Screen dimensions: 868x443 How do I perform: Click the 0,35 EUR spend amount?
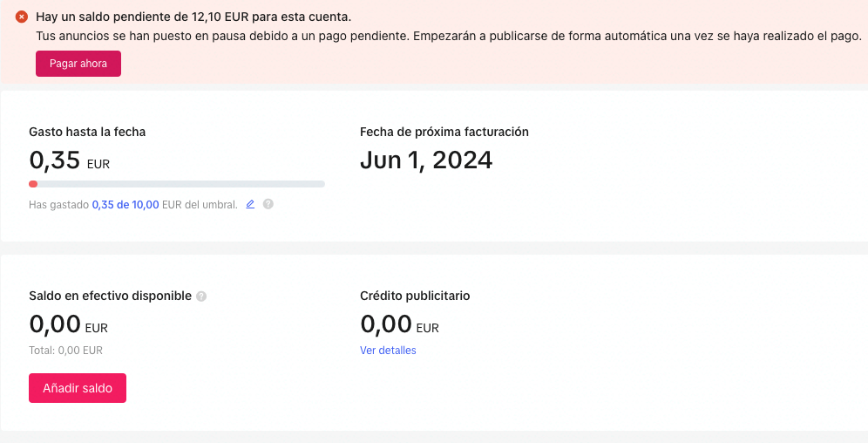pyautogui.click(x=70, y=161)
